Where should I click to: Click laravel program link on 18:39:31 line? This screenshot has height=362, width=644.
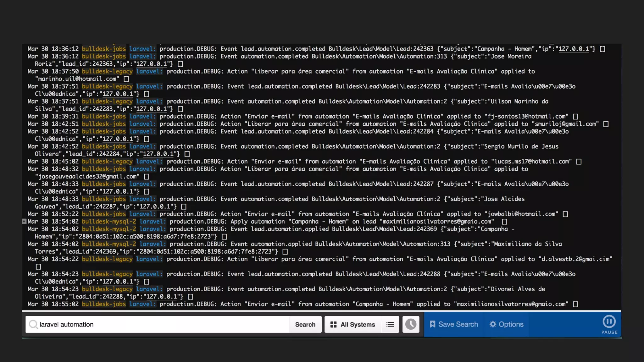pyautogui.click(x=142, y=117)
